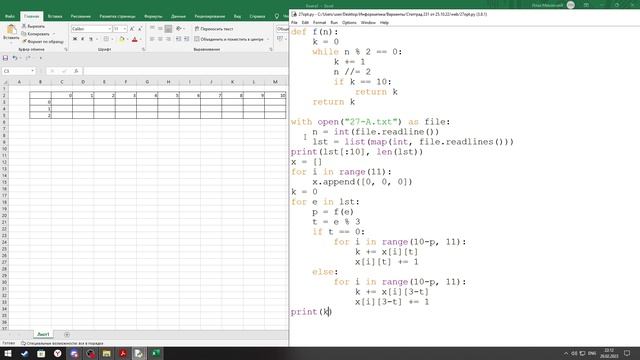This screenshot has height=360, width=640.
Task: Toggle bold formatting in Excel ribbon
Action: (75, 39)
